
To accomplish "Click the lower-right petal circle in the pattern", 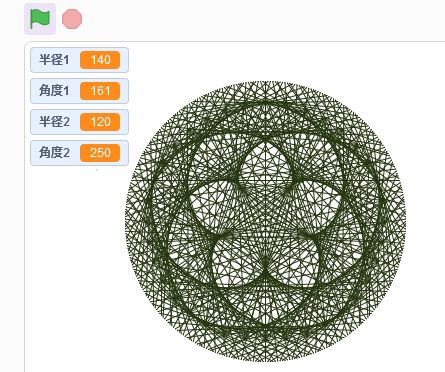I will point(293,263).
